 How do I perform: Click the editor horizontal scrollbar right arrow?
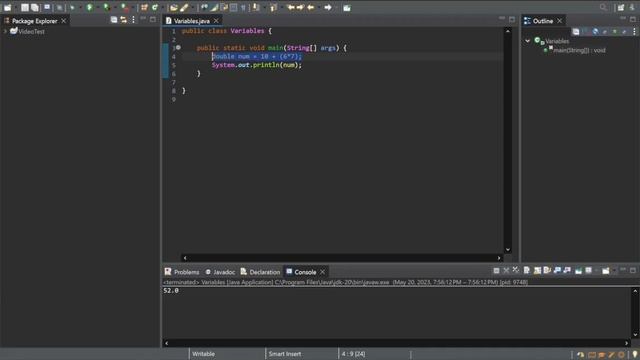tap(499, 258)
